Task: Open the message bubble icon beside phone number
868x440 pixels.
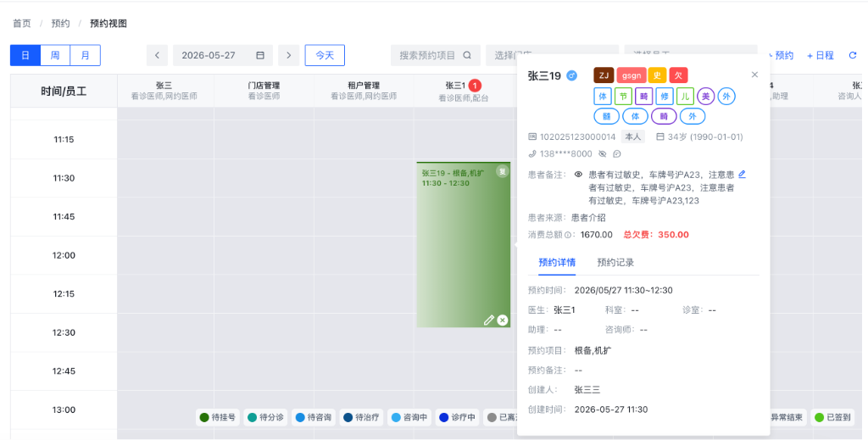Action: coord(617,153)
